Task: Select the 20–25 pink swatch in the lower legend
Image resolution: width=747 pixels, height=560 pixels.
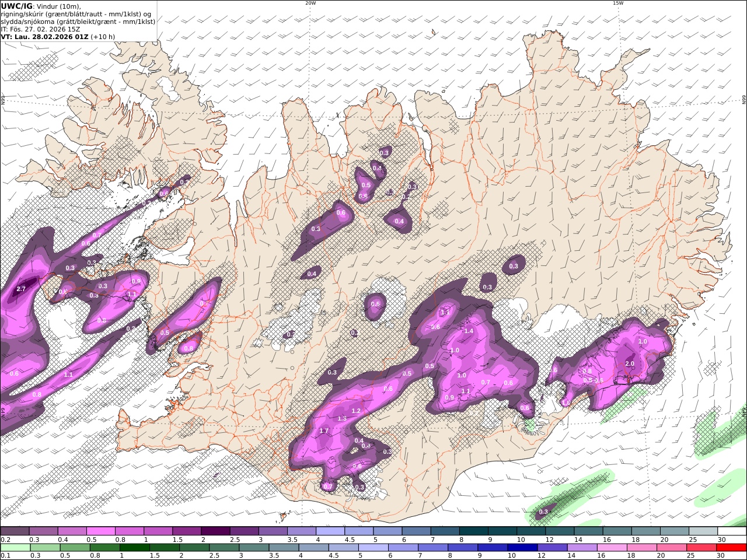Action: pos(671,548)
